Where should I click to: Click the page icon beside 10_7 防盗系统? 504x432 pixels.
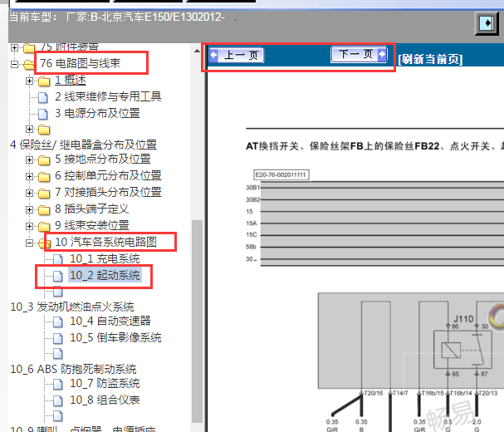click(58, 384)
